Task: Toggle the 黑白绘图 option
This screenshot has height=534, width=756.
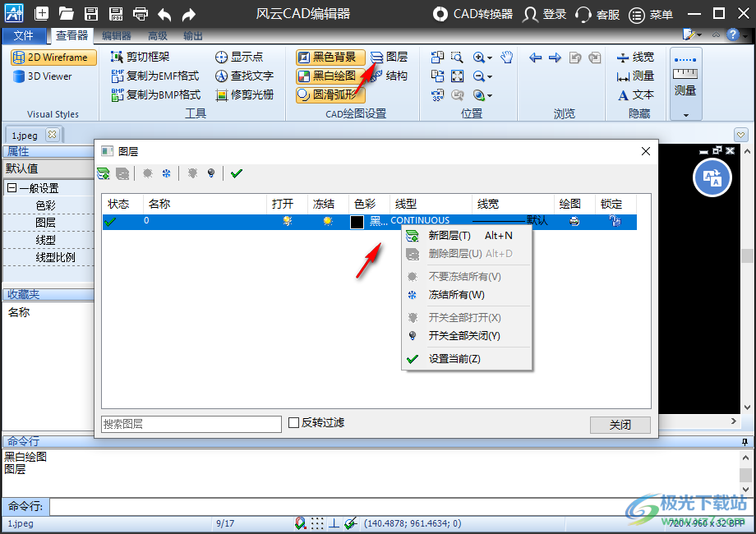Action: tap(330, 76)
